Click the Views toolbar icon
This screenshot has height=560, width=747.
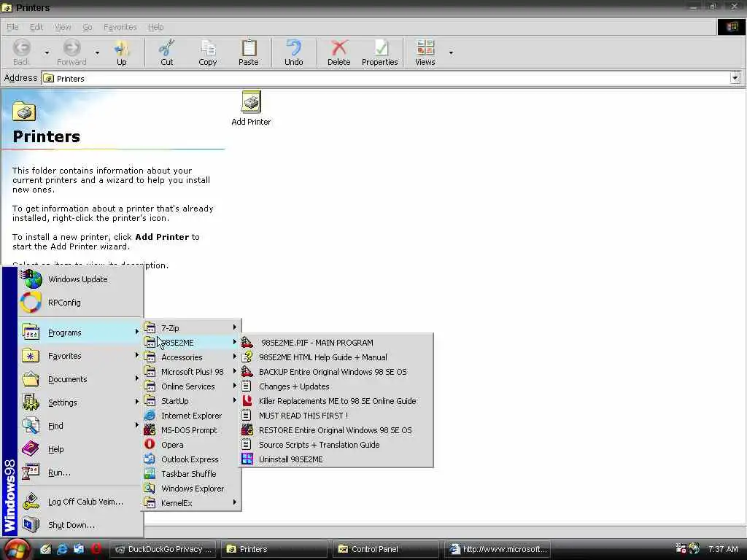coord(425,52)
